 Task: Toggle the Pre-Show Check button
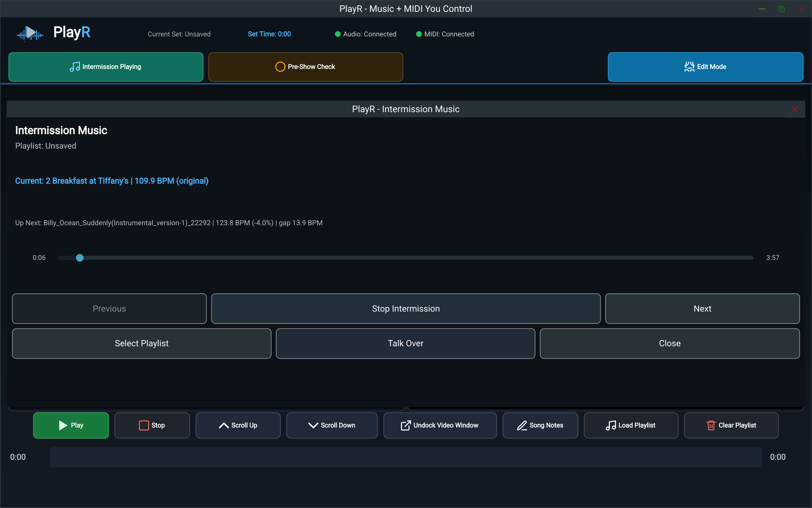pos(305,67)
